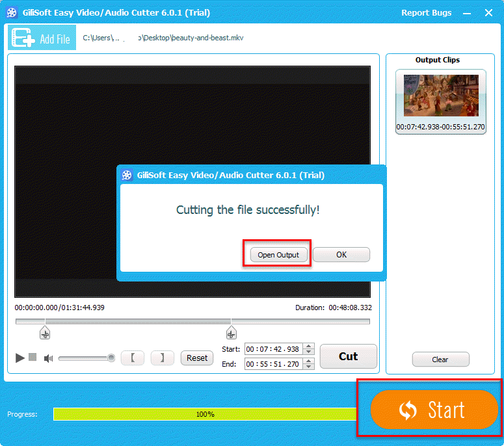The width and height of the screenshot is (504, 446).
Task: Click the video preview area
Action: 192,182
